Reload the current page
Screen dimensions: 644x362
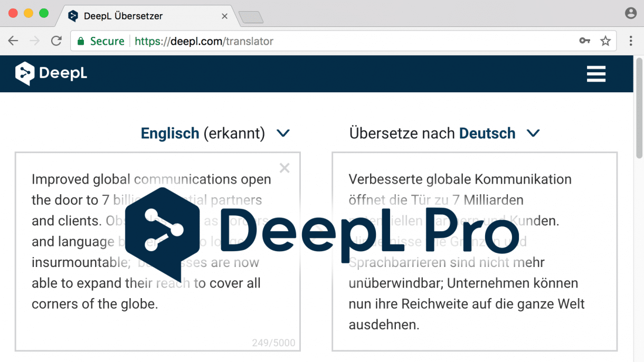pyautogui.click(x=56, y=41)
